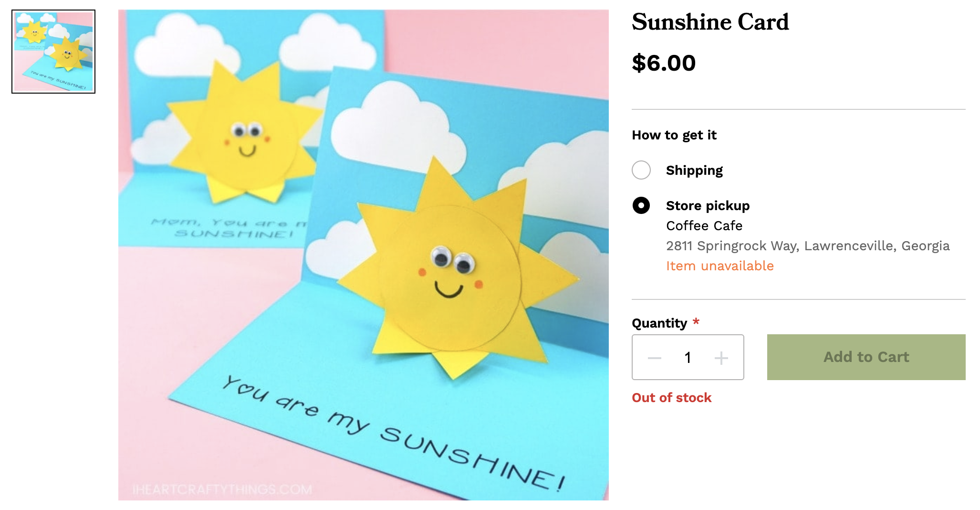Click the plus icon to increase quantity

[721, 358]
